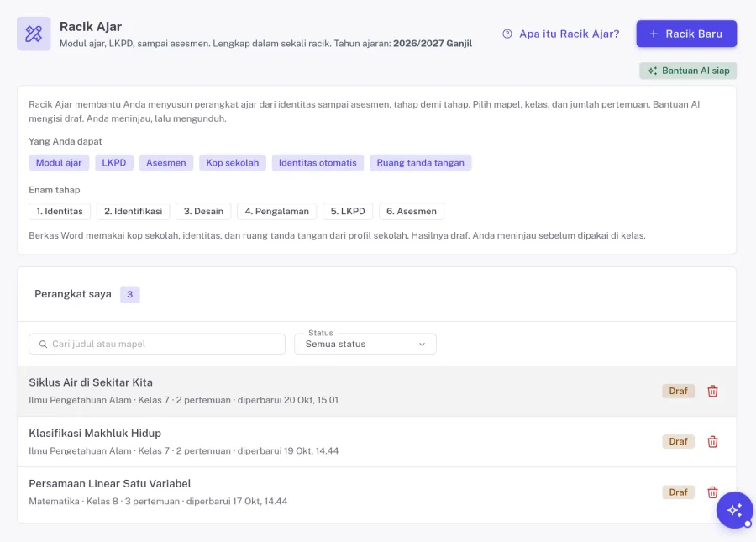Image resolution: width=756 pixels, height=542 pixels.
Task: Click the Kop sekolah chip
Action: click(x=233, y=163)
